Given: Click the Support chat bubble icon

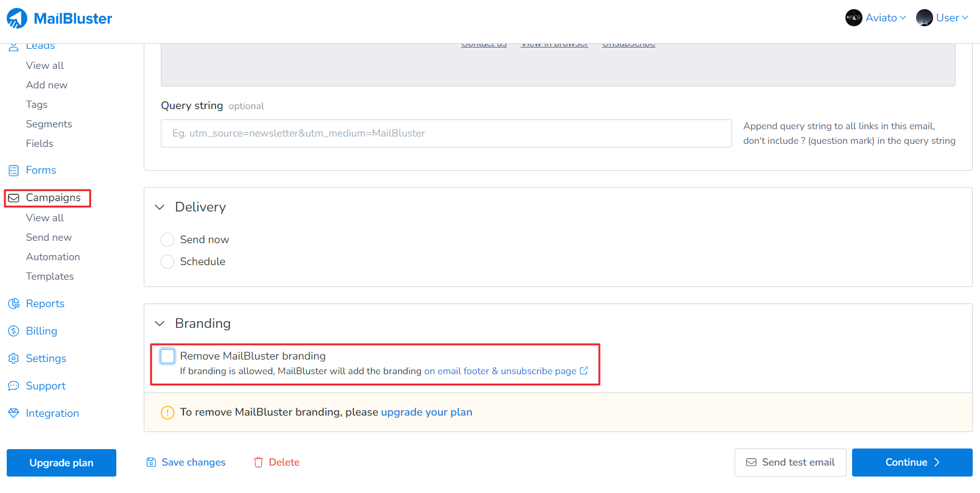Looking at the screenshot, I should [13, 386].
